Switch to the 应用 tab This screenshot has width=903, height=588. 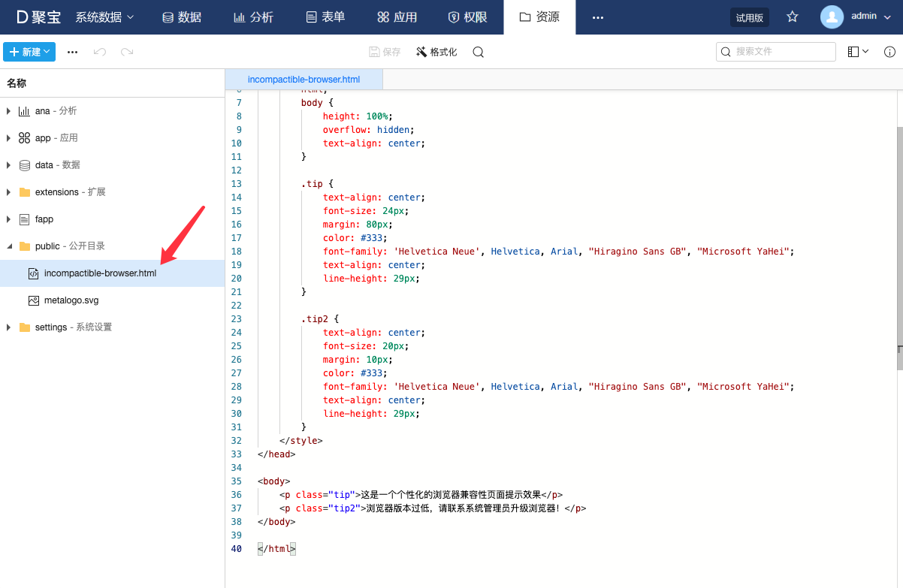397,17
